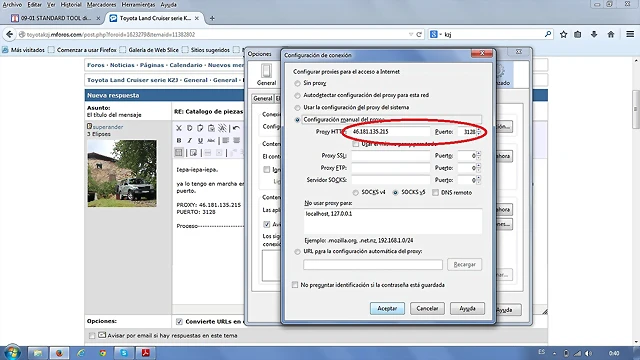Toggle 'No preguntar identificación si la contraseña está guardada'
Image resolution: width=640 pixels, height=360 pixels.
(295, 285)
